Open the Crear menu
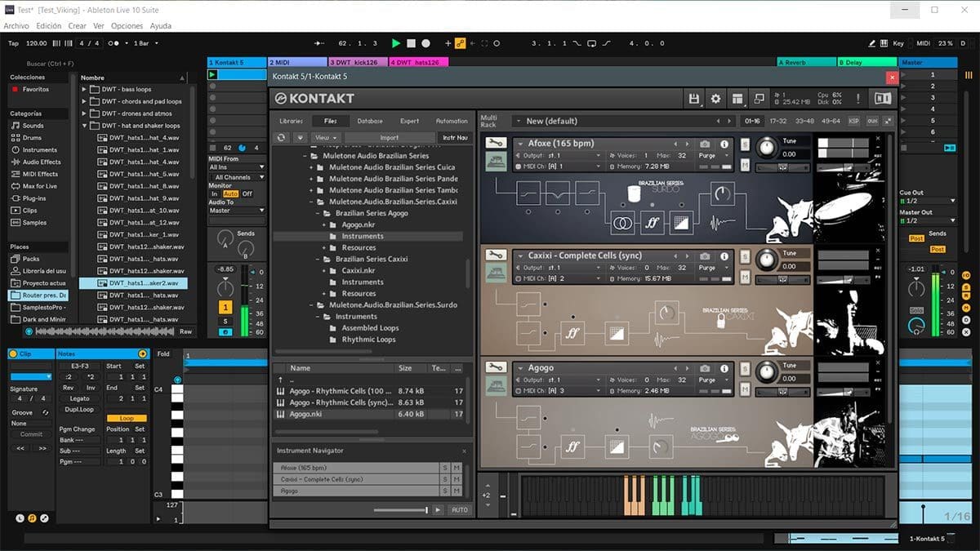Screen dimensions: 980x551 coord(78,26)
